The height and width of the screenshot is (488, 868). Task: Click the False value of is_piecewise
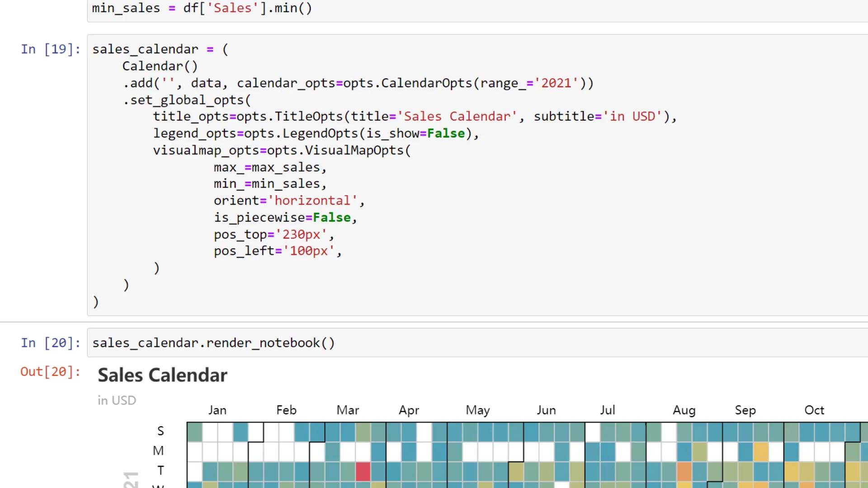tap(331, 217)
